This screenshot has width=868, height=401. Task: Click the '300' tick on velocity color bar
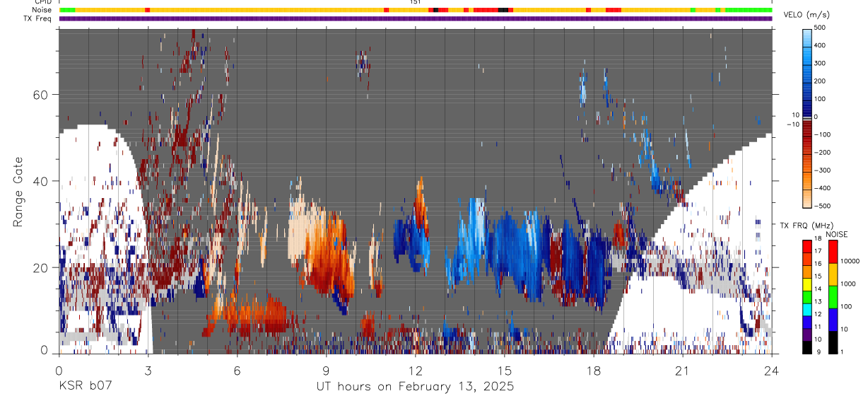pyautogui.click(x=821, y=64)
